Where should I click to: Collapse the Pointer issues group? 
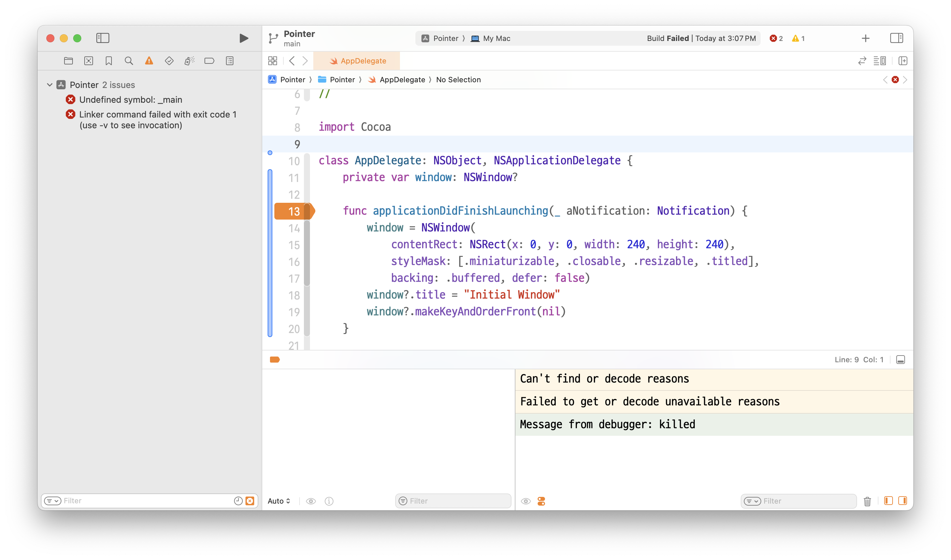coord(49,85)
